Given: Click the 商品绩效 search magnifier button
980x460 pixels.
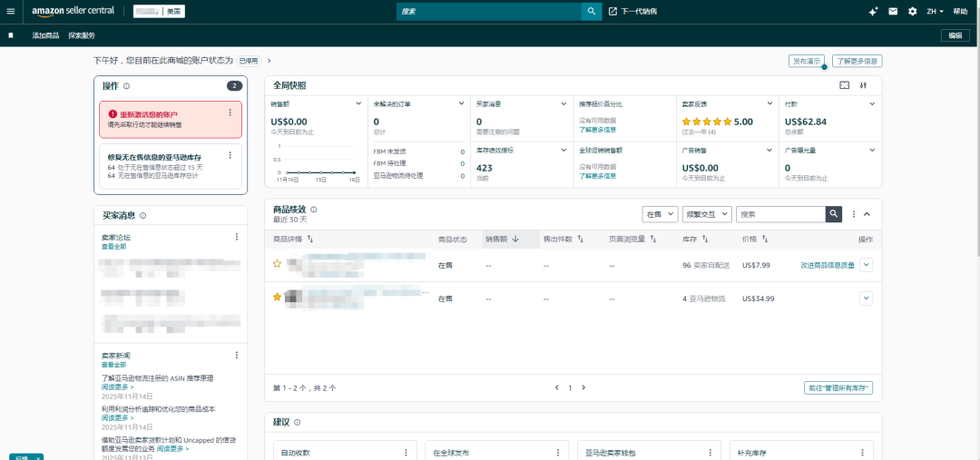Looking at the screenshot, I should coord(834,214).
